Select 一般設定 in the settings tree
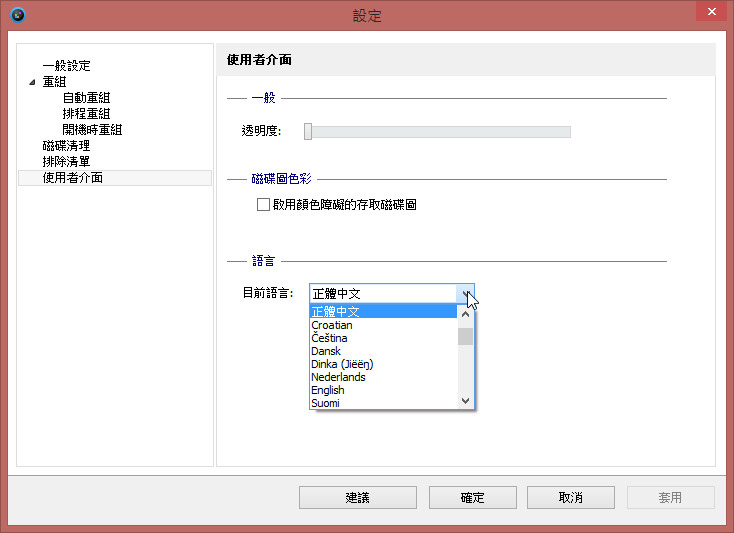 (66, 66)
